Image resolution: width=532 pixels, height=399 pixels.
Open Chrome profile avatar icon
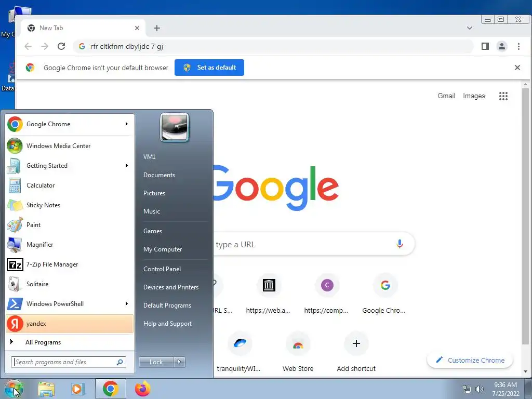click(502, 46)
